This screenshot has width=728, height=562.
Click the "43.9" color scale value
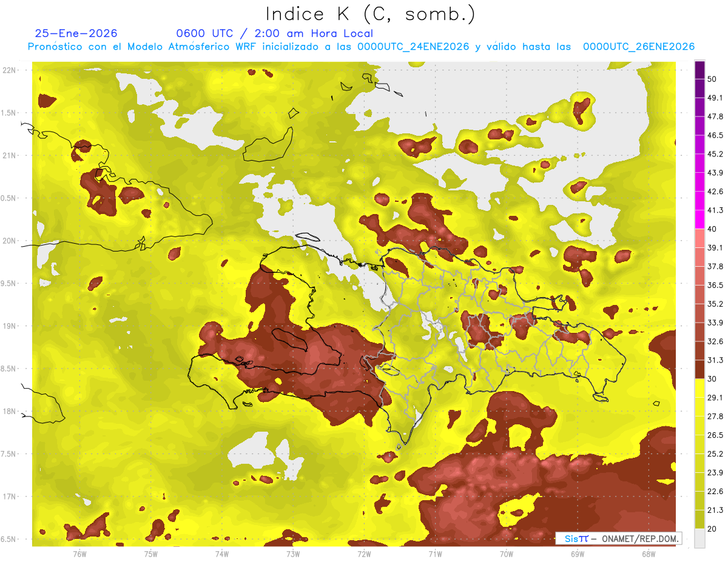click(x=715, y=173)
